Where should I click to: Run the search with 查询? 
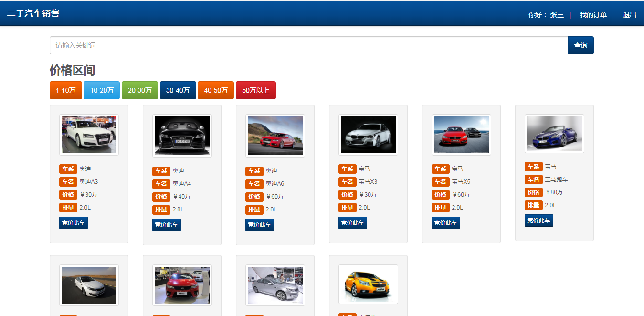581,45
